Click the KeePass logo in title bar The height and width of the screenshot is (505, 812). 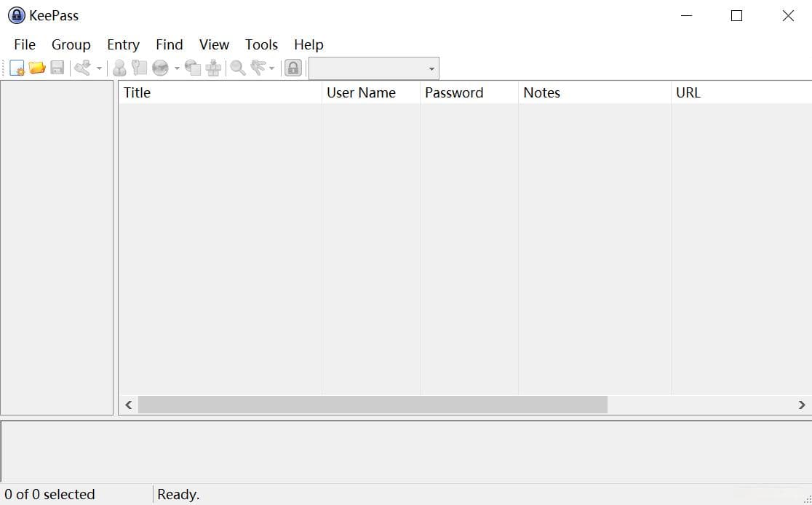[x=17, y=15]
